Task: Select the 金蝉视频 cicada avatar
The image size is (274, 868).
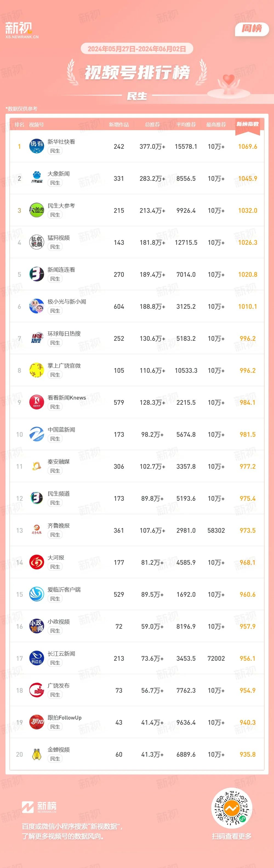Action: tap(36, 755)
